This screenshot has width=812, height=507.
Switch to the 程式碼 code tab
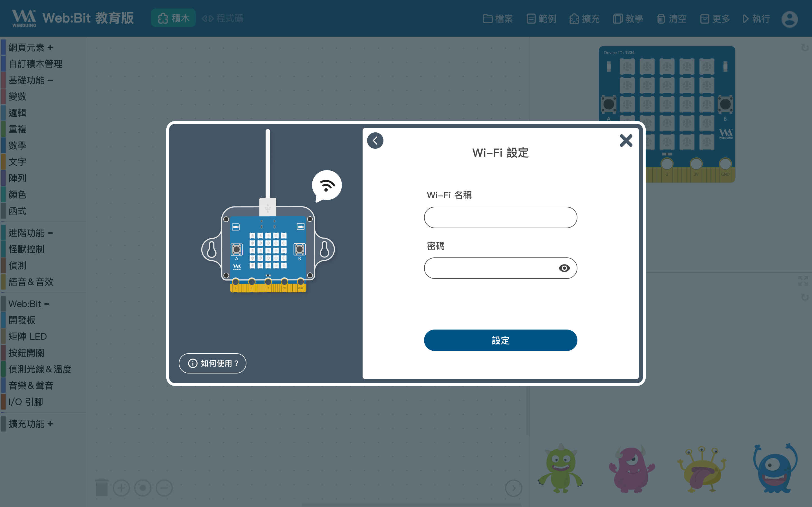click(222, 18)
